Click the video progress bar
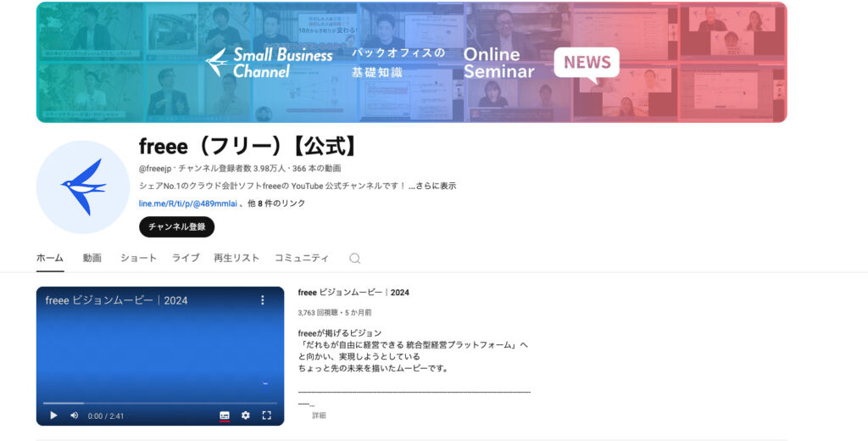Screen dimensions: 868x441 tap(160, 404)
